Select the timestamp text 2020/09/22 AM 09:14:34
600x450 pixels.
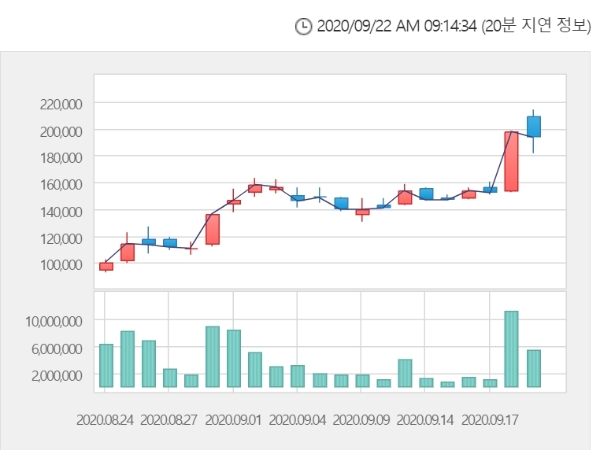pos(397,26)
